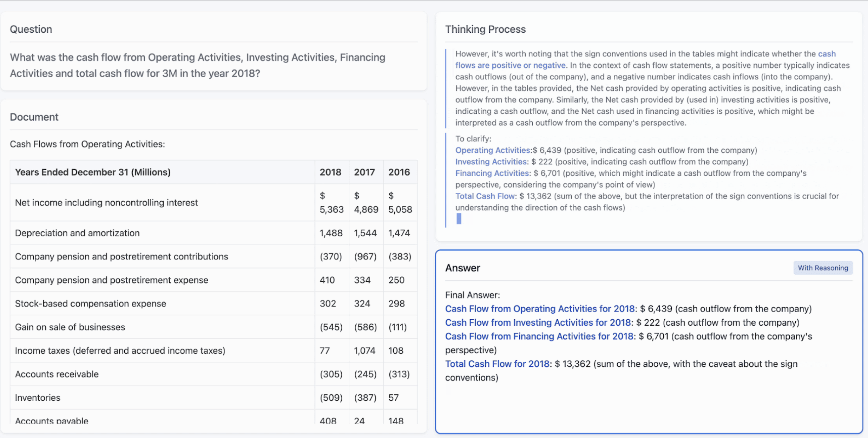Select the 'Depreciation and amortization' table row
868x438 pixels.
(77, 233)
